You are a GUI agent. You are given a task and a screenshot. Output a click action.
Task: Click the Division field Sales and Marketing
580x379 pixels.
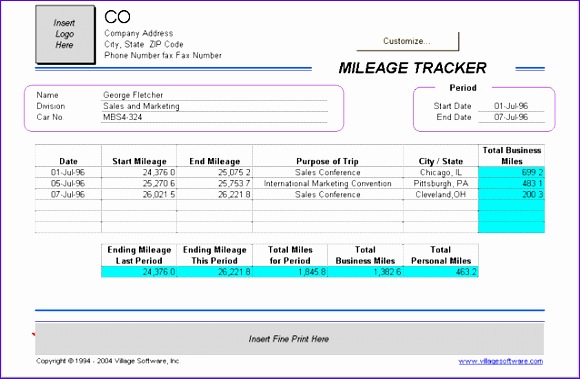pyautogui.click(x=214, y=106)
